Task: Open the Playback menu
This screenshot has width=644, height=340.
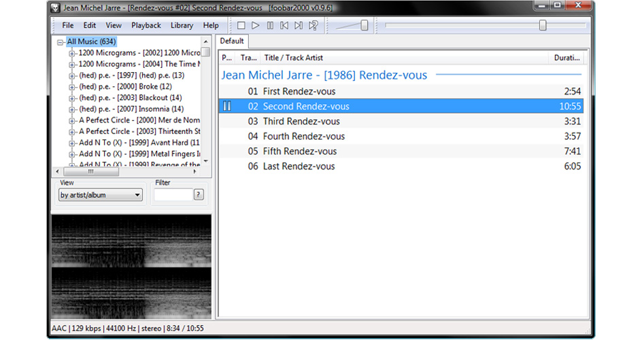Action: 146,25
